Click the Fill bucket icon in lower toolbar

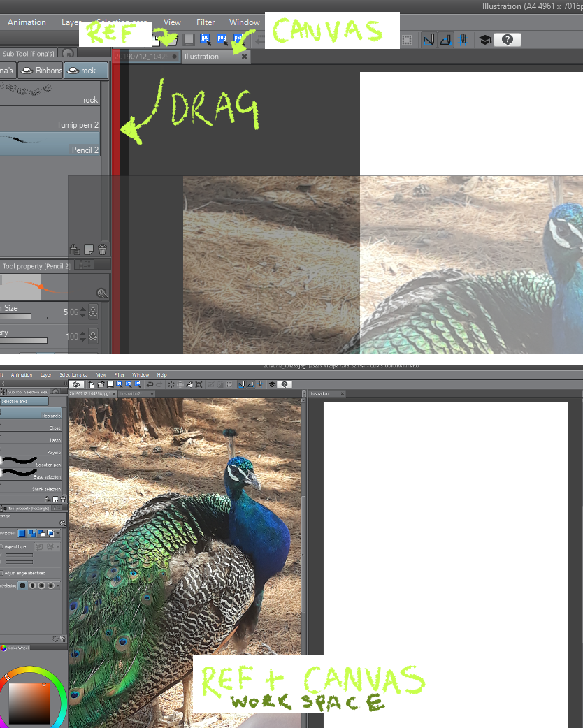tap(189, 384)
